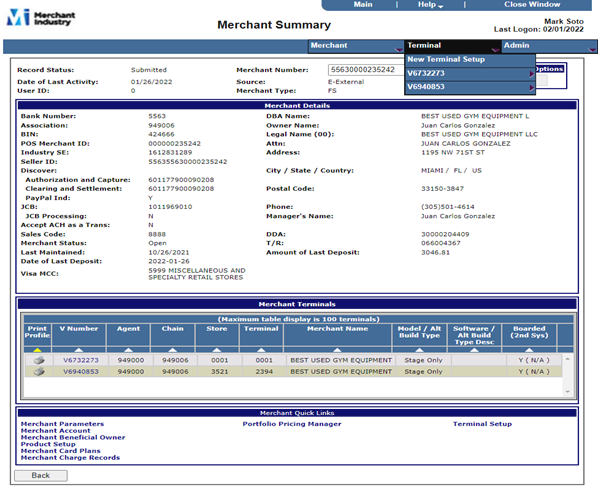Viewport: 605px width, 497px height.
Task: Select address 1195 NW 71ST ST
Action: (453, 152)
